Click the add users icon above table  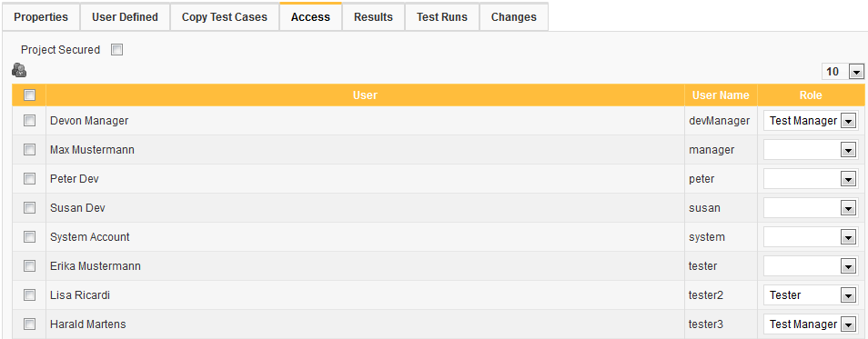(x=19, y=70)
